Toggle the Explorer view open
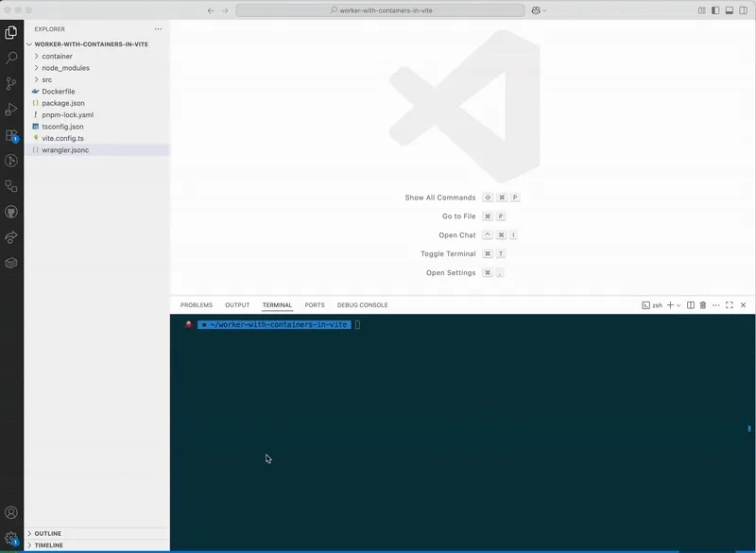Image resolution: width=756 pixels, height=553 pixels. pyautogui.click(x=11, y=31)
